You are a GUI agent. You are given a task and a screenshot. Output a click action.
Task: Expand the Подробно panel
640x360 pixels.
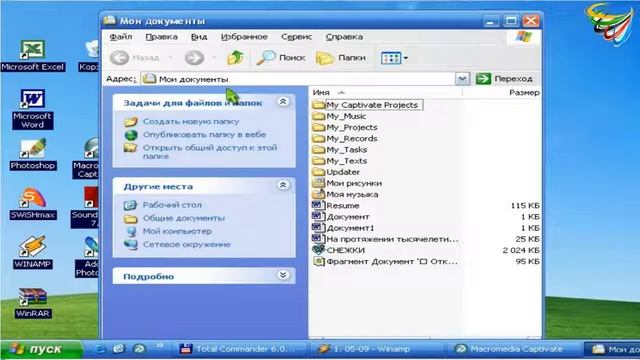283,275
